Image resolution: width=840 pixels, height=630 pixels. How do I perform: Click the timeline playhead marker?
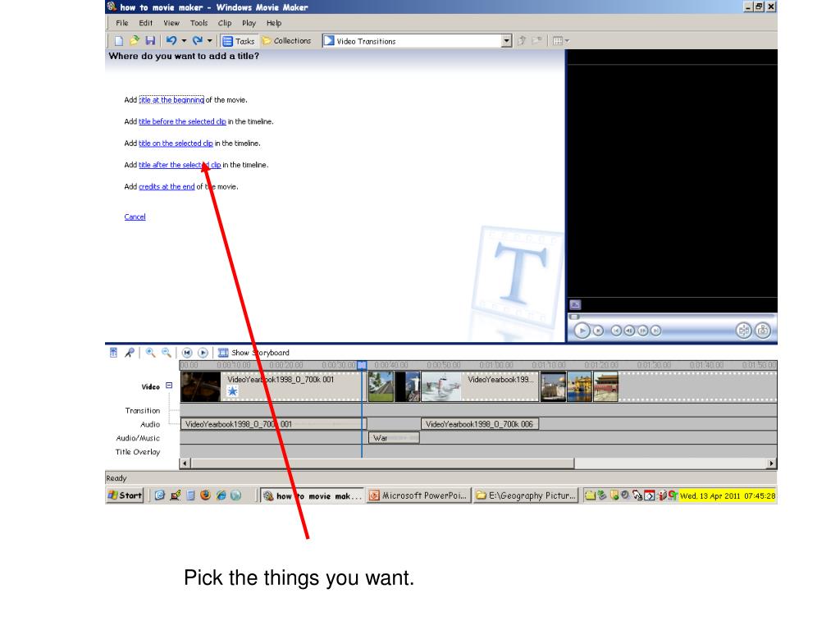tap(362, 365)
